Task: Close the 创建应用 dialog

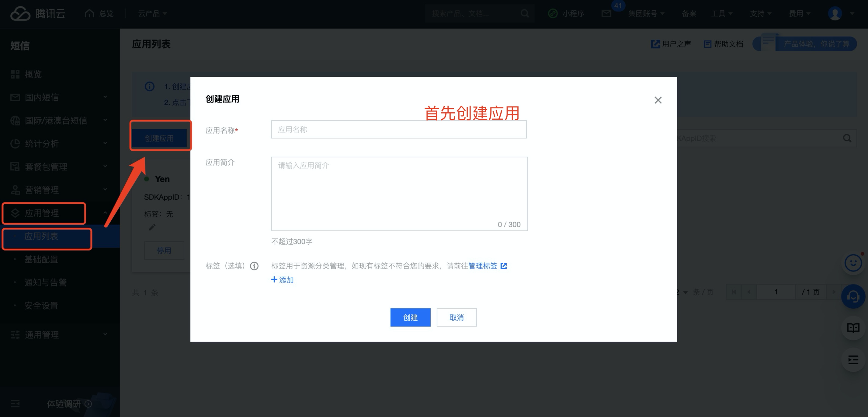Action: [658, 100]
